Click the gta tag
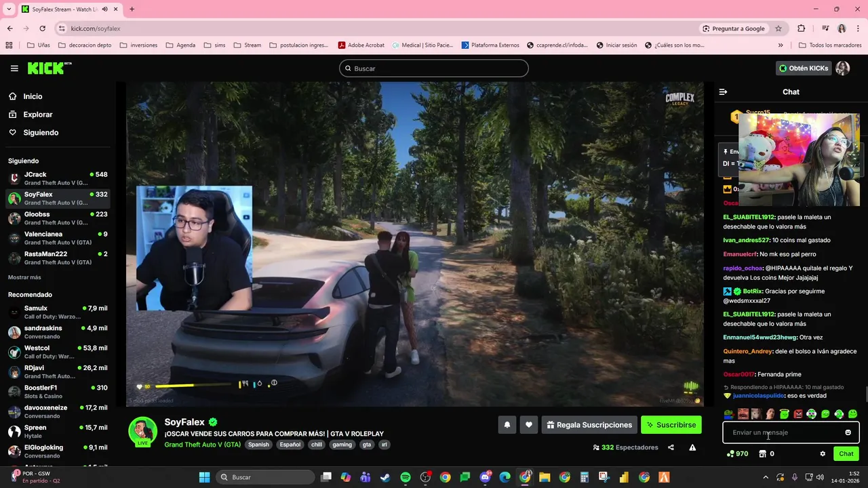868x488 pixels. click(367, 445)
